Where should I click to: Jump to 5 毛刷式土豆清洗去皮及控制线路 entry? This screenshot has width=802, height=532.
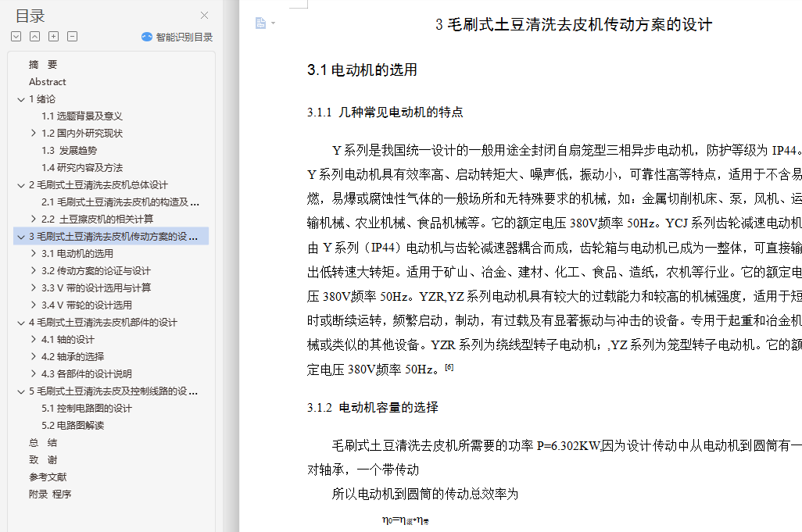click(113, 391)
